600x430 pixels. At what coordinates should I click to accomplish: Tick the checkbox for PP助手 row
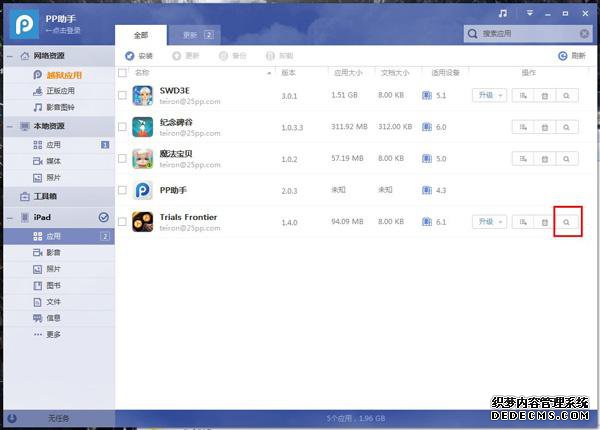[x=122, y=190]
